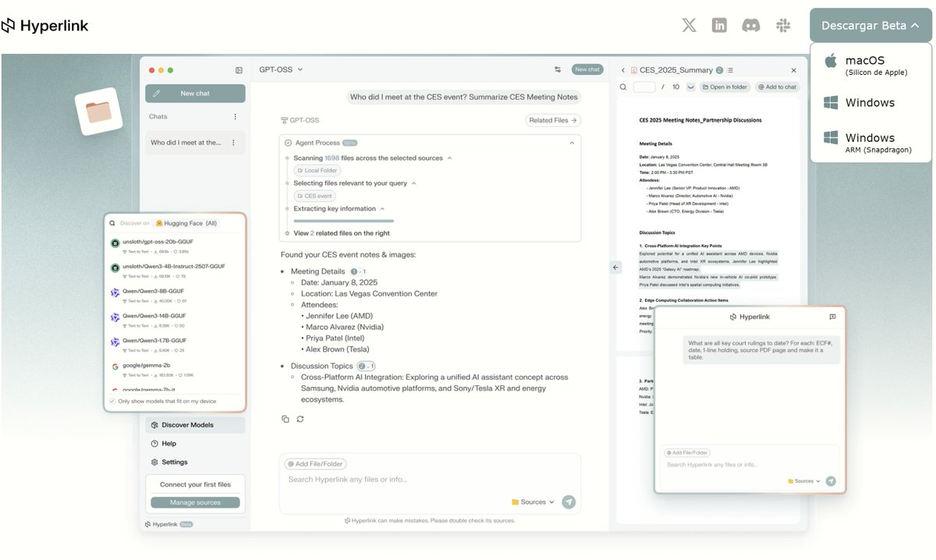This screenshot has height=560, width=936.
Task: Open the list icon beside CES_2025_Summary
Action: [730, 70]
